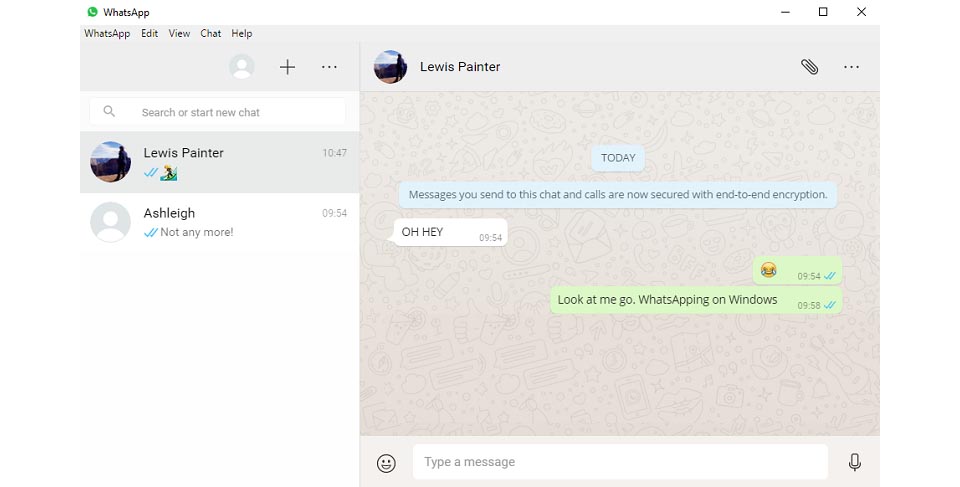Open the View menu
The height and width of the screenshot is (487, 960).
tap(179, 34)
